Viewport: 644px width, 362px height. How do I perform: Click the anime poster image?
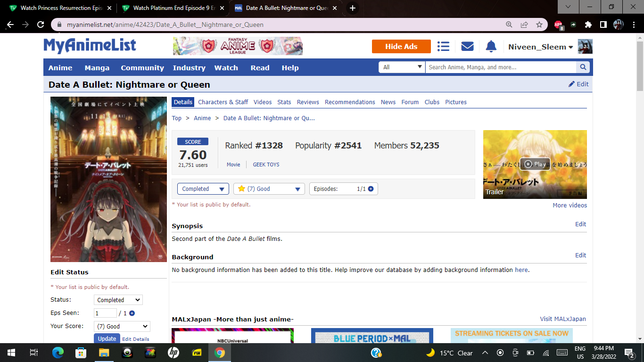click(108, 179)
